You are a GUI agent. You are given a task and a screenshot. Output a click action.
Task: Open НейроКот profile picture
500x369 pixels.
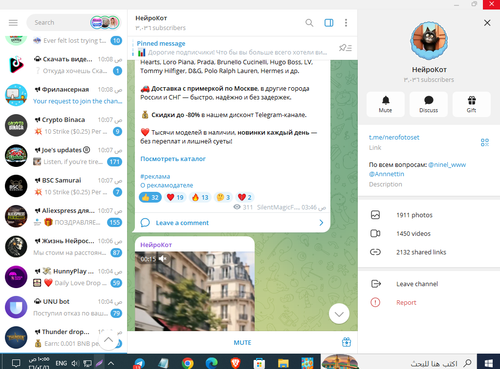(429, 40)
